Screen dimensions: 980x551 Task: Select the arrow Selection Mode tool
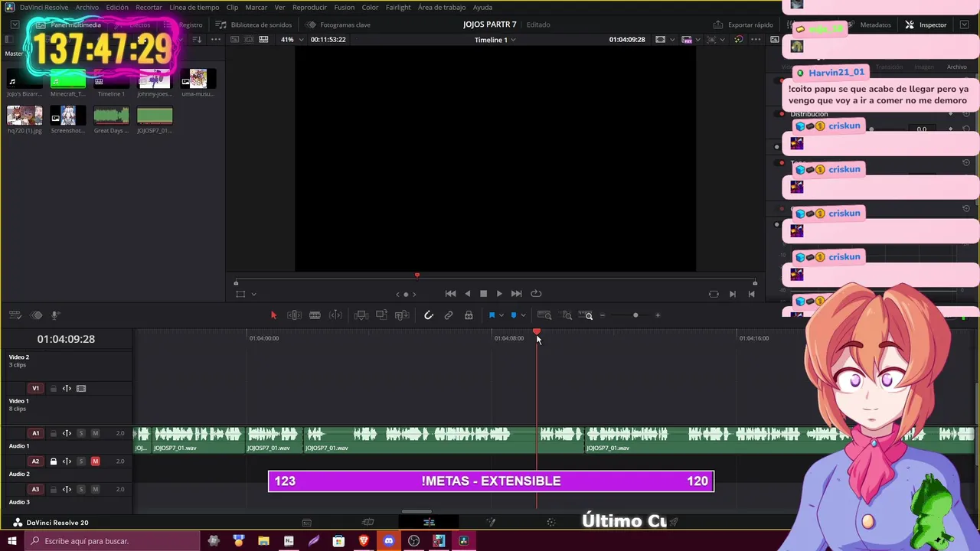[x=273, y=315]
